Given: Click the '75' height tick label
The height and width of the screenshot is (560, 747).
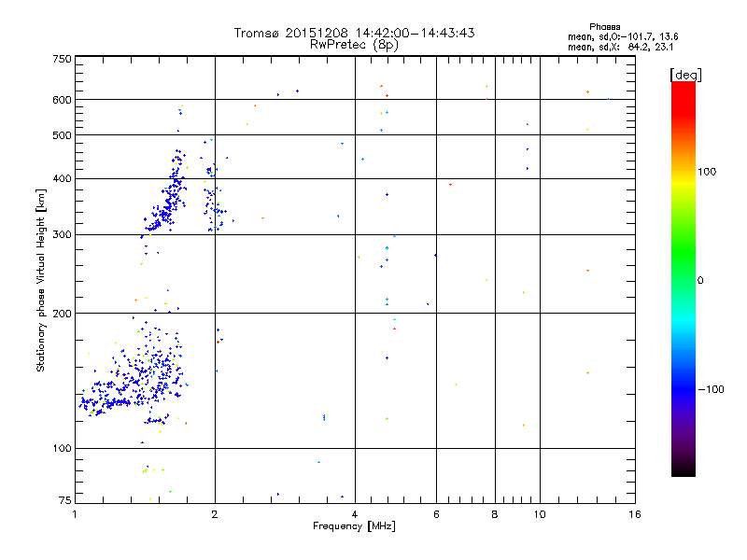Looking at the screenshot, I should coord(65,500).
